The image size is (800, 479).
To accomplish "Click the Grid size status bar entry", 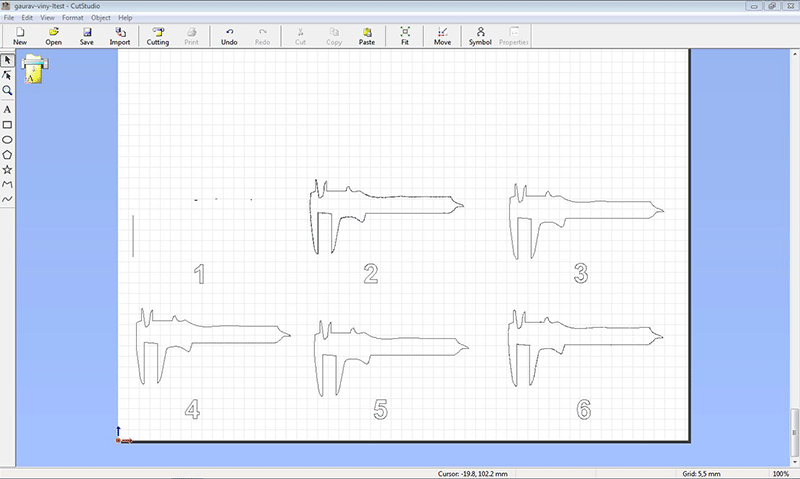I will [702, 474].
